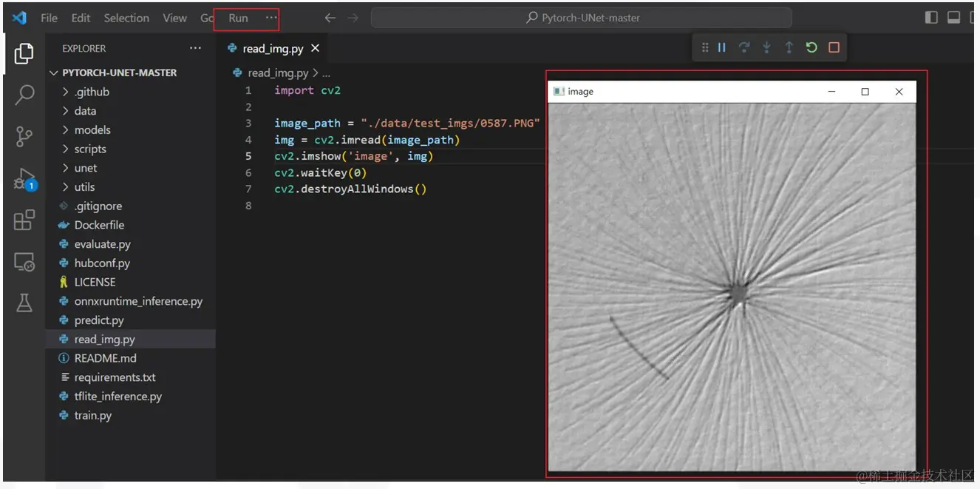
Task: Open the View menu
Action: tap(174, 18)
